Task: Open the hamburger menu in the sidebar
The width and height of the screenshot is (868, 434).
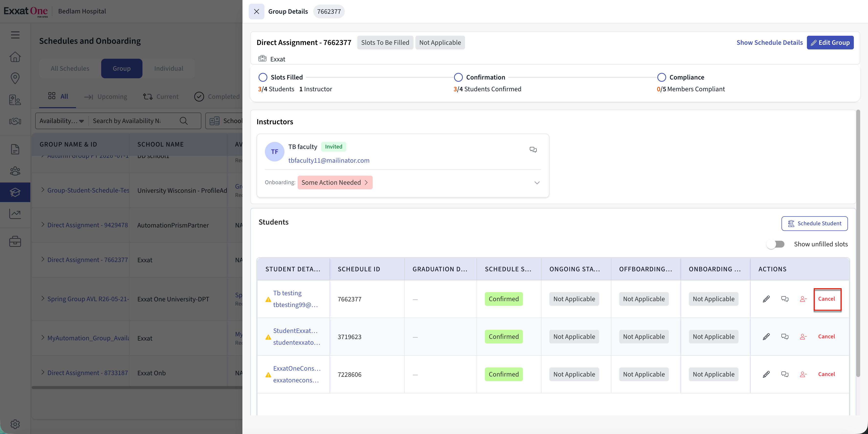Action: (x=15, y=35)
